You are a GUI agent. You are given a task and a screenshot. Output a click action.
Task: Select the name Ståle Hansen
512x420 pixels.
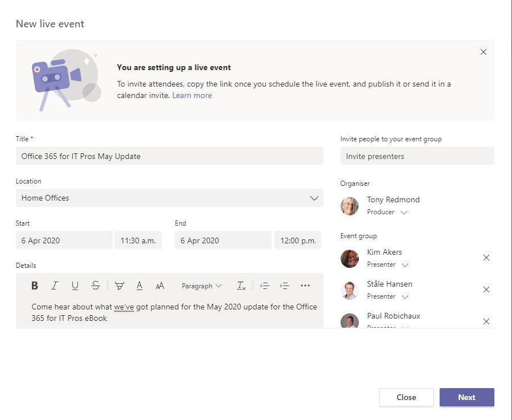(x=390, y=284)
